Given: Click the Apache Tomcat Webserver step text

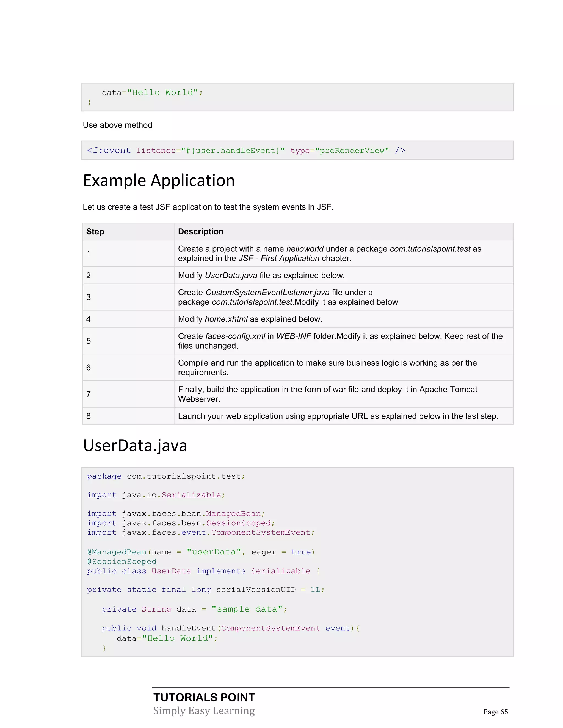Looking at the screenshot, I should point(327,394).
